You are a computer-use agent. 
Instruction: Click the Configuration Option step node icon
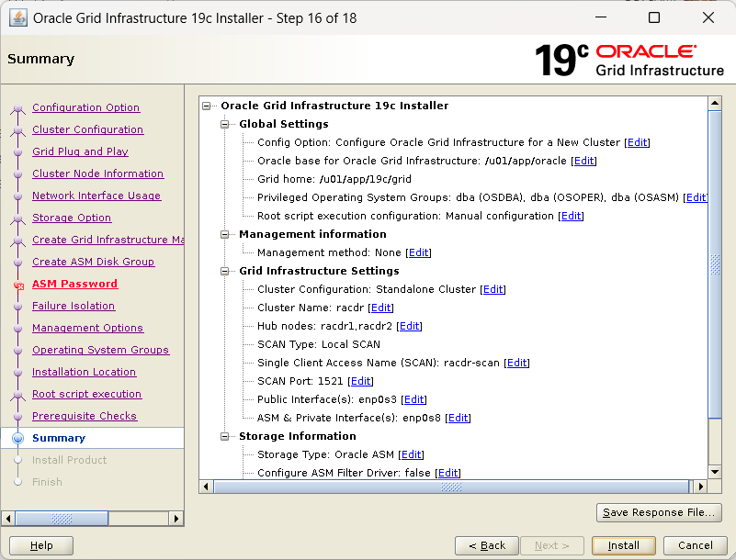tap(17, 109)
